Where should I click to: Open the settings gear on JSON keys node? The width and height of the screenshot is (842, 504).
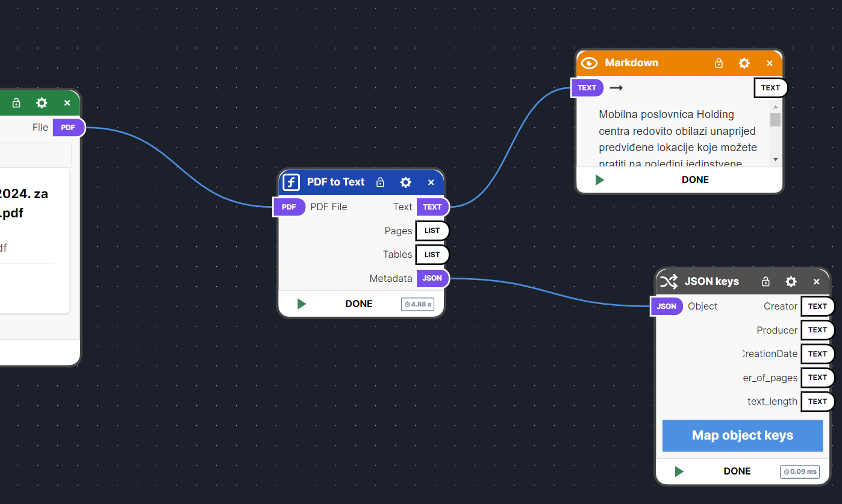[x=791, y=281]
